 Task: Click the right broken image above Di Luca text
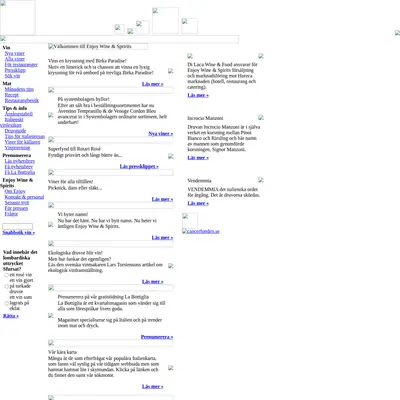pos(261,56)
